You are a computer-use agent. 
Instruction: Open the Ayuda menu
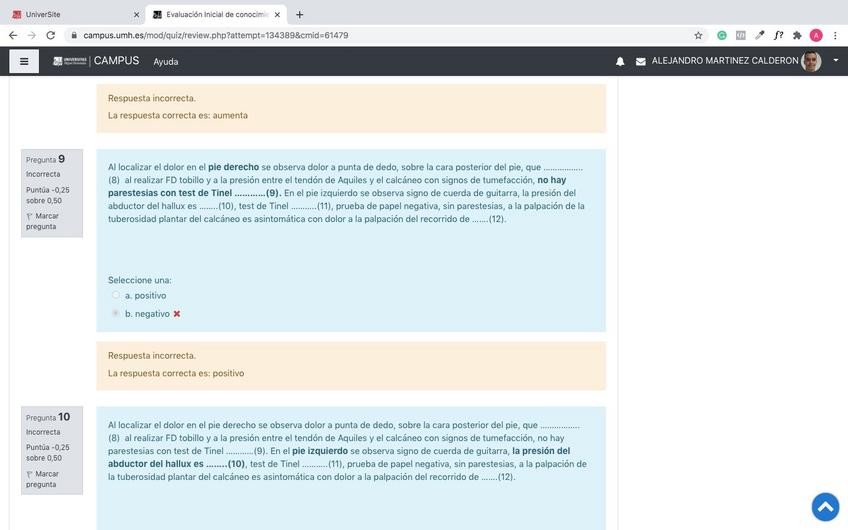click(165, 62)
